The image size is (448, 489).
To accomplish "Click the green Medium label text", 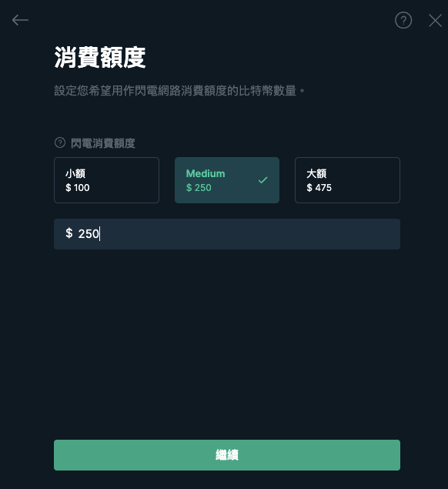I will click(206, 173).
